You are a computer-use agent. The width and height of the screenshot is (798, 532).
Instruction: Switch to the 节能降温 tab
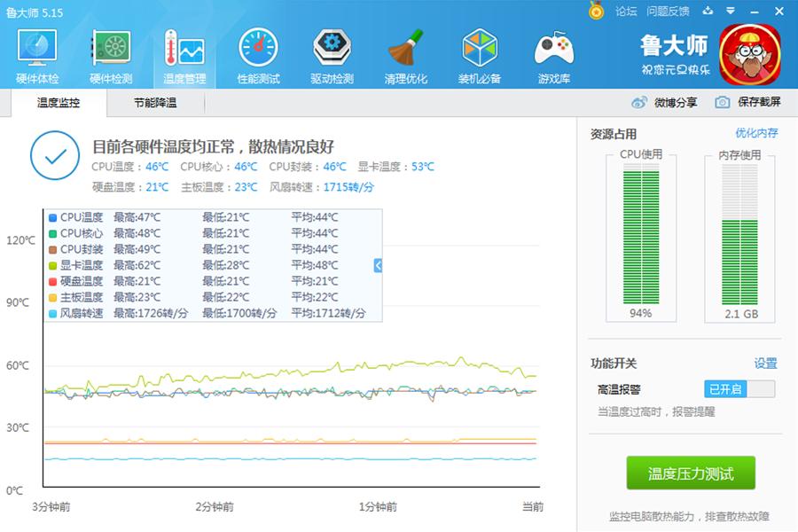click(x=156, y=102)
